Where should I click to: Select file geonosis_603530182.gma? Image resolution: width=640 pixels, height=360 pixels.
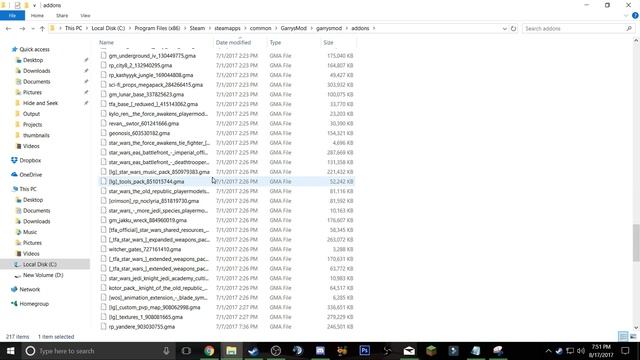[x=139, y=133]
